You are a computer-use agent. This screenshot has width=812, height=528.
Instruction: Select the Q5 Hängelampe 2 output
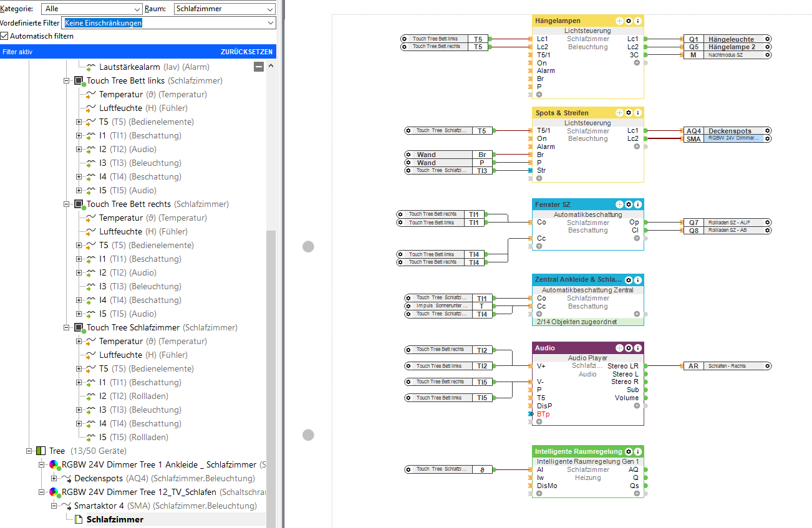click(727, 47)
